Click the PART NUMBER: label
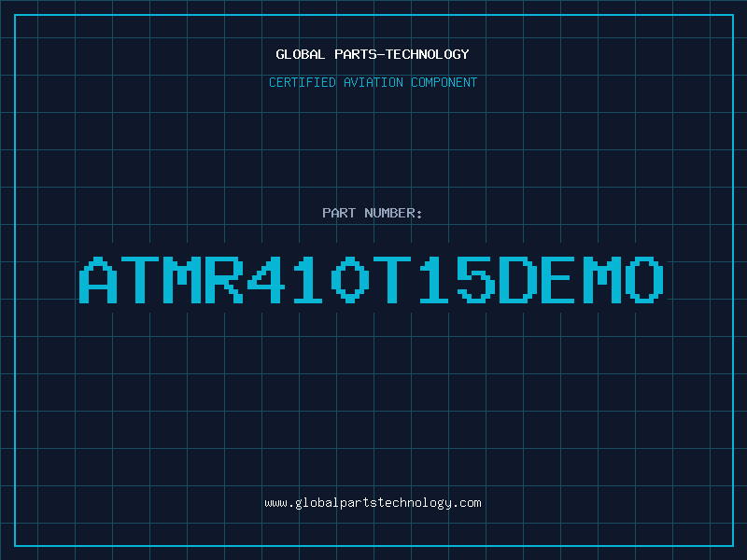Viewport: 747px width, 560px height. pos(373,213)
